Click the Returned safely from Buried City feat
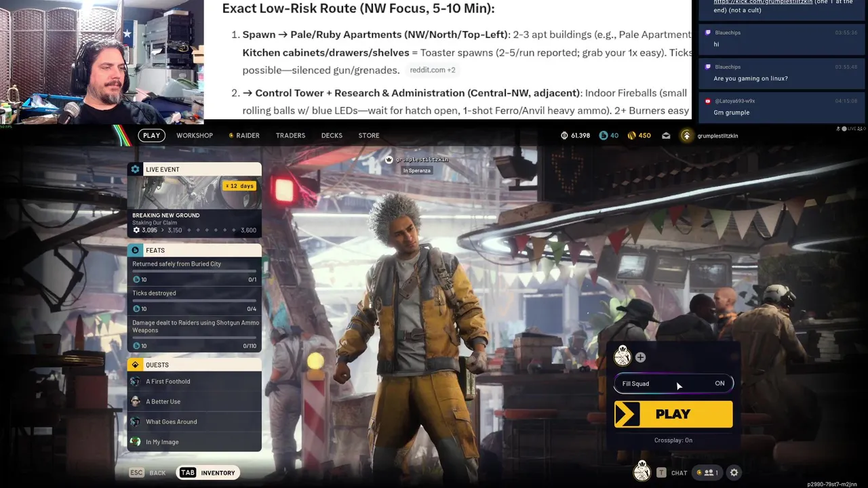This screenshot has width=868, height=488. 194,271
